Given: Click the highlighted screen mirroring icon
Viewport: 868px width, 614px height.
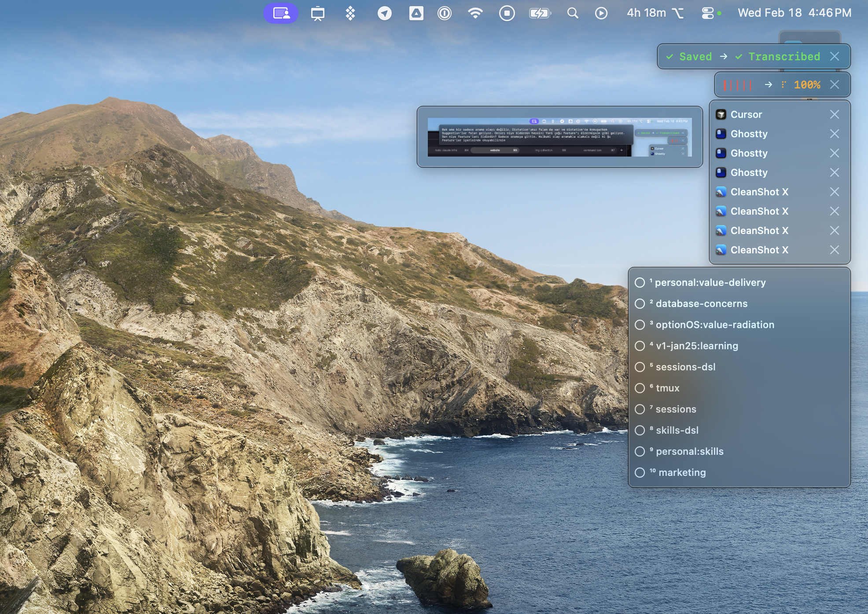Looking at the screenshot, I should tap(281, 13).
